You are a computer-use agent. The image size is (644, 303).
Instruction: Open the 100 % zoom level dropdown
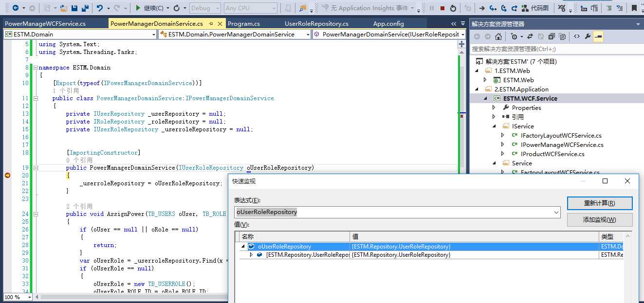pos(29,297)
